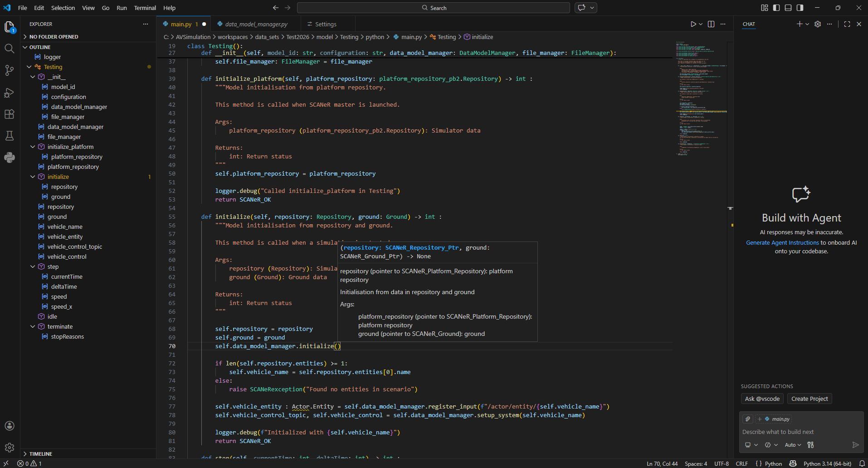Viewport: 868px width, 468px height.
Task: Open the Search view in activity bar
Action: (x=9, y=49)
